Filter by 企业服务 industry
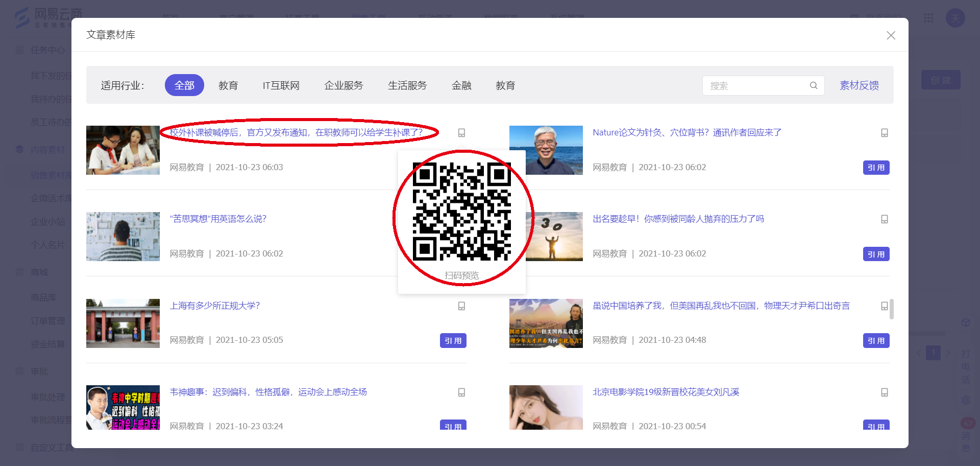The width and height of the screenshot is (980, 466). click(344, 86)
